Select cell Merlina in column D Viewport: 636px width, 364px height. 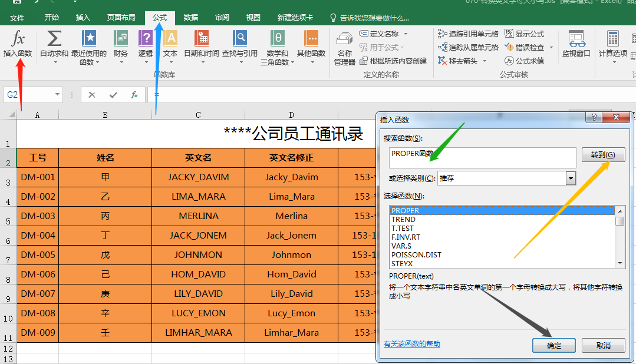click(291, 216)
